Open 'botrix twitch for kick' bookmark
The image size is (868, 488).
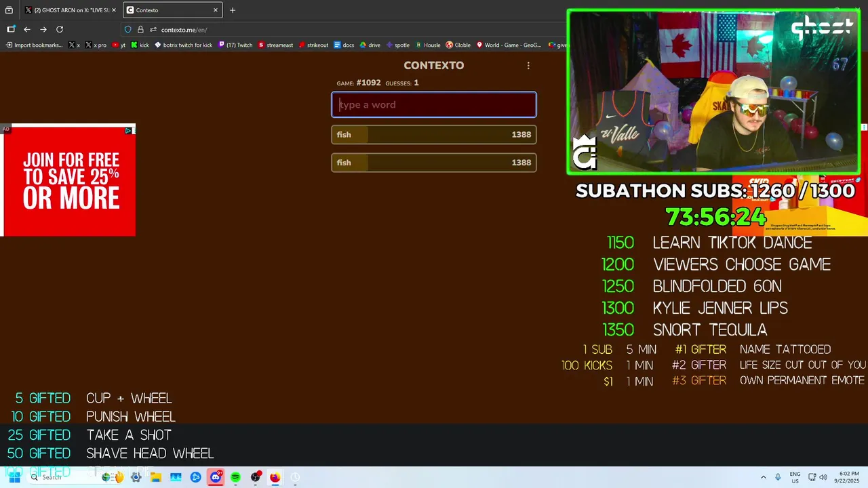point(183,45)
